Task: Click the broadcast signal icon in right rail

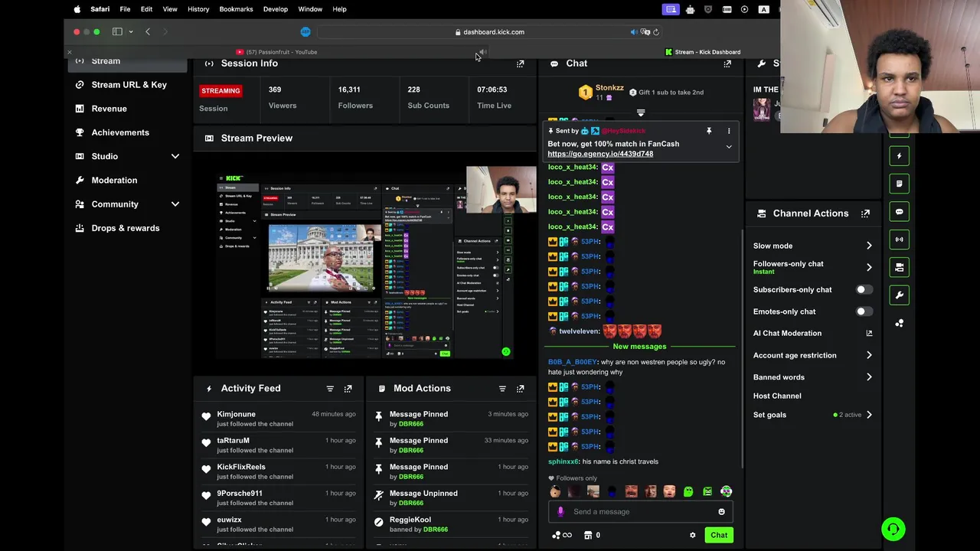Action: coord(900,240)
